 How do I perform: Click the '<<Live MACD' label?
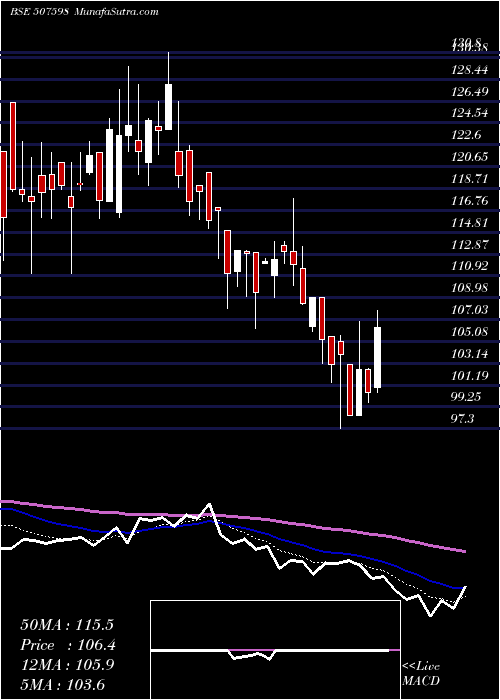click(x=421, y=673)
